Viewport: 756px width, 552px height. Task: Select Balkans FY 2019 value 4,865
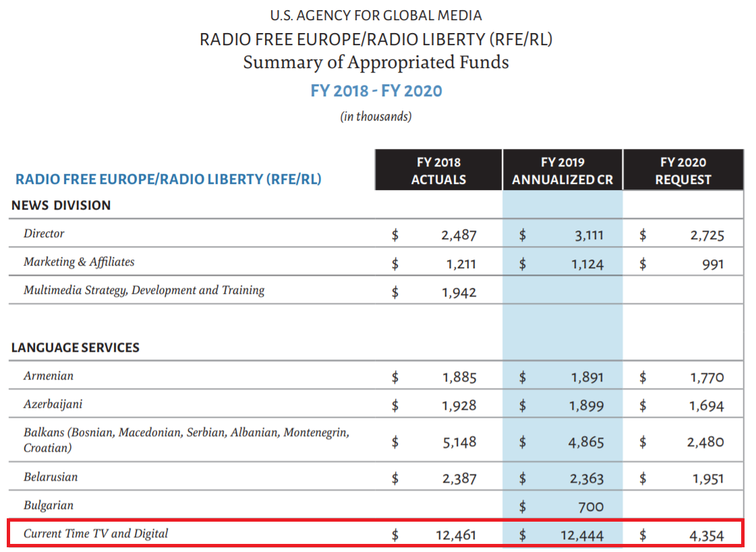586,441
